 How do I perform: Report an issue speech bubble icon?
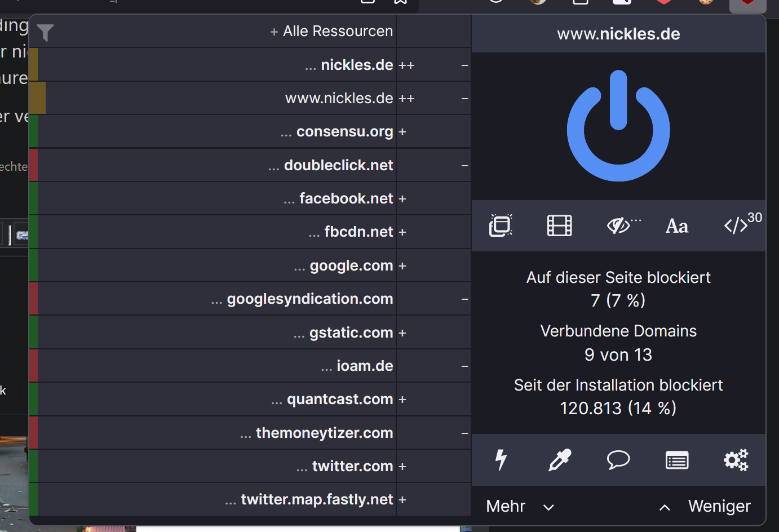[618, 460]
